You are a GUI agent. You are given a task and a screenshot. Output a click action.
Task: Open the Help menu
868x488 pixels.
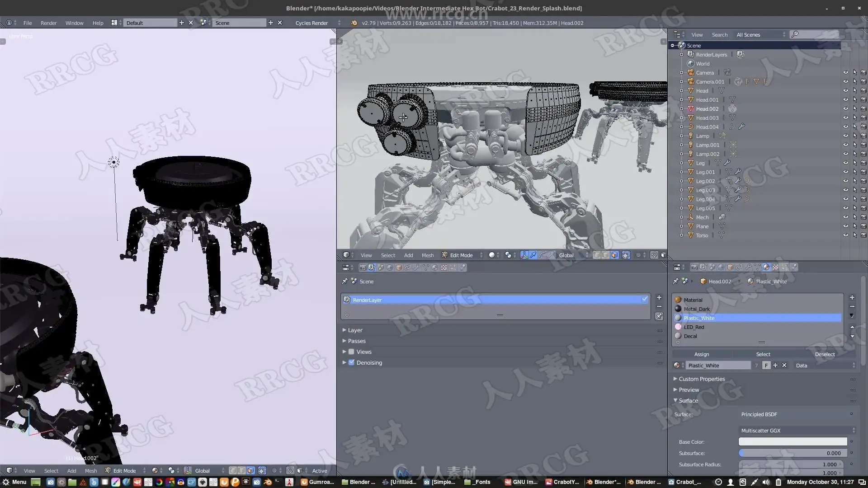(98, 23)
